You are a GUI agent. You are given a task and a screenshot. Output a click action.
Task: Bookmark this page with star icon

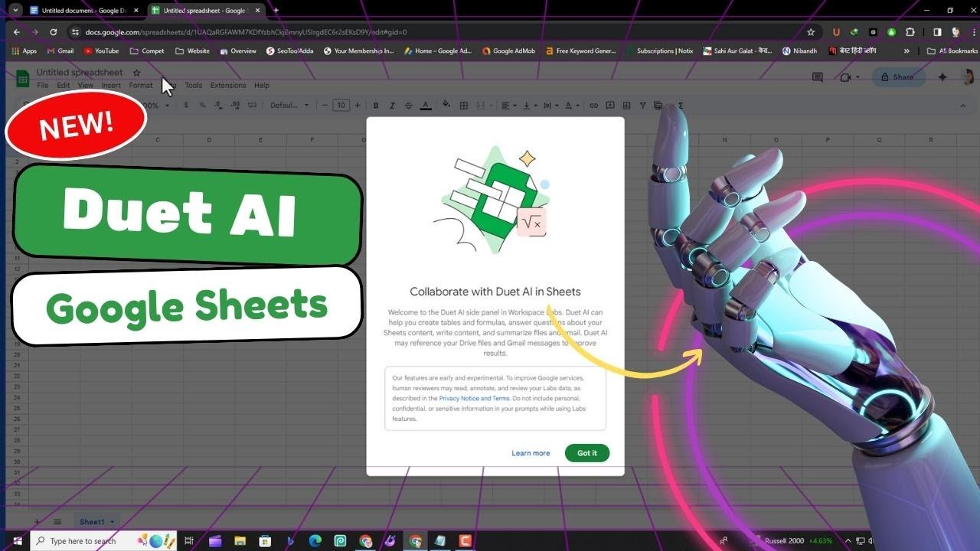point(811,32)
